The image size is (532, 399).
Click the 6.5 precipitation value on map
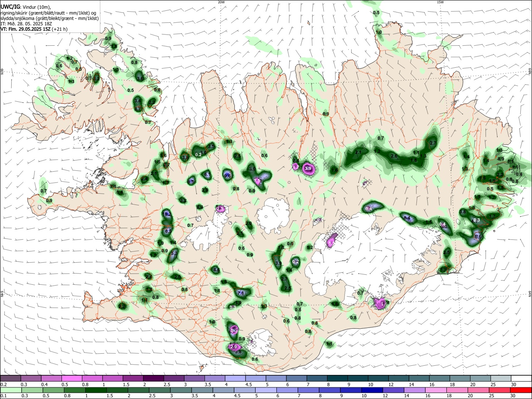point(168,231)
